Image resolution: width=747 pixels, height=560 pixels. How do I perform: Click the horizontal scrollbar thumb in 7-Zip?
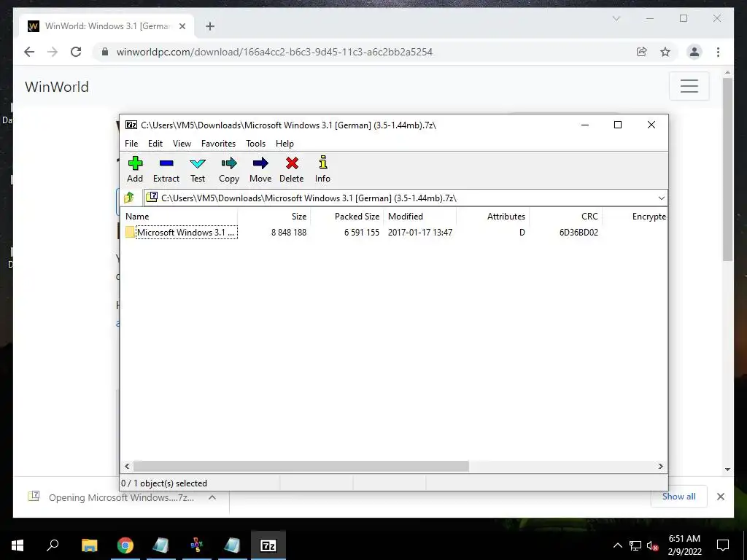point(301,466)
